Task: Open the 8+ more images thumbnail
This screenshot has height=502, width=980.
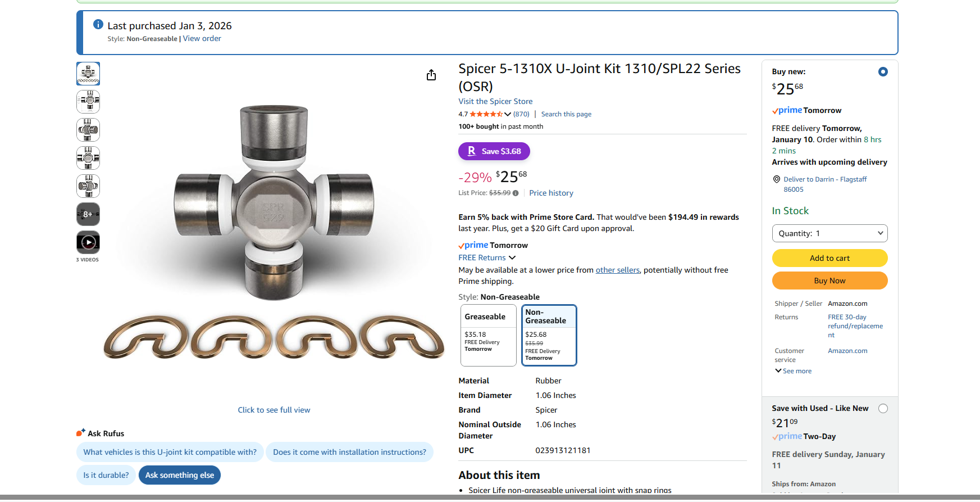Action: (x=88, y=214)
